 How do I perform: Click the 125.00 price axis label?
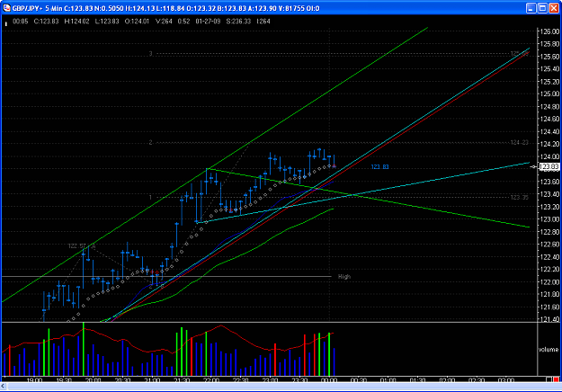coord(549,94)
